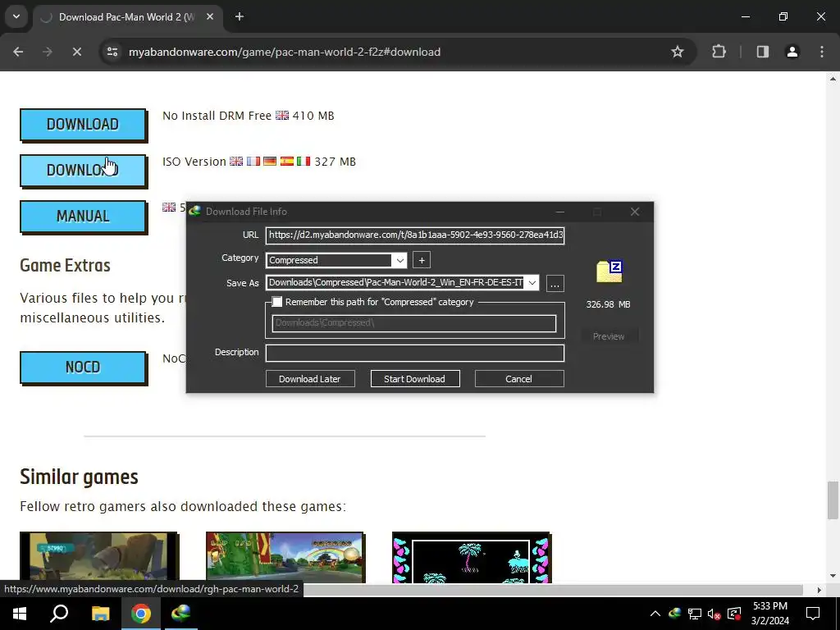
Task: Open Windows taskbar search
Action: pos(59,614)
